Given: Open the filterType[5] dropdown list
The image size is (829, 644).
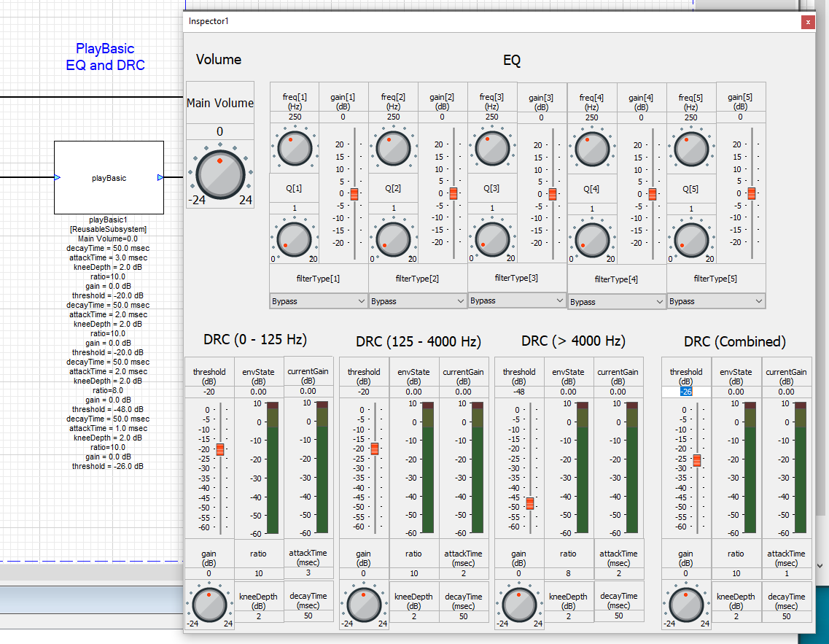Looking at the screenshot, I should point(716,301).
